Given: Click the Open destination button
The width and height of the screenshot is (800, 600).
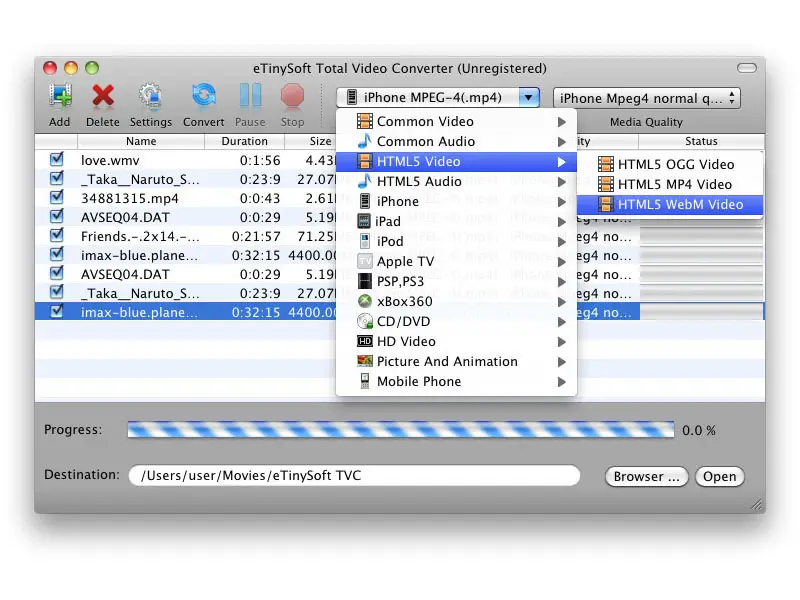Looking at the screenshot, I should [719, 477].
